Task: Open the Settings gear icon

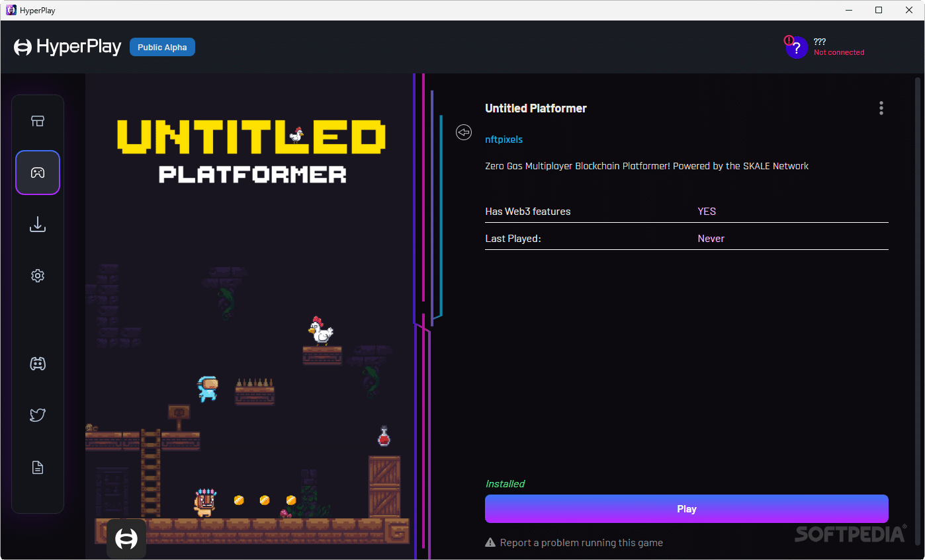Action: tap(38, 276)
